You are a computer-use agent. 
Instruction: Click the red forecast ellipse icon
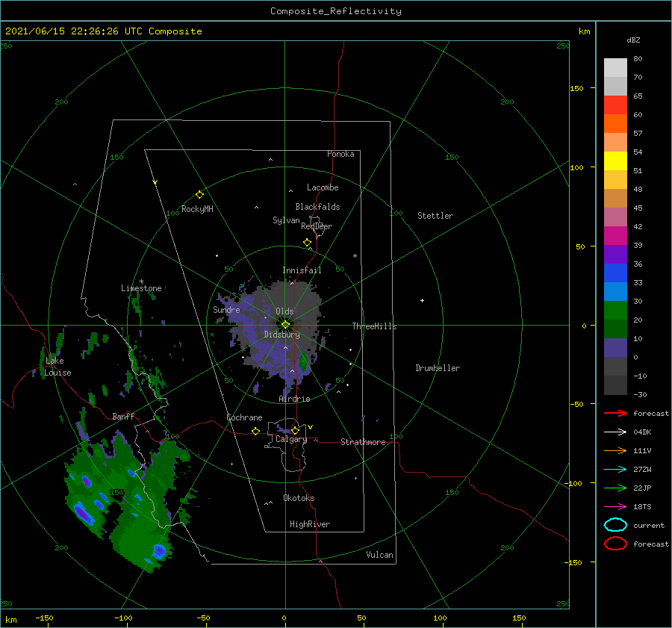[x=615, y=544]
